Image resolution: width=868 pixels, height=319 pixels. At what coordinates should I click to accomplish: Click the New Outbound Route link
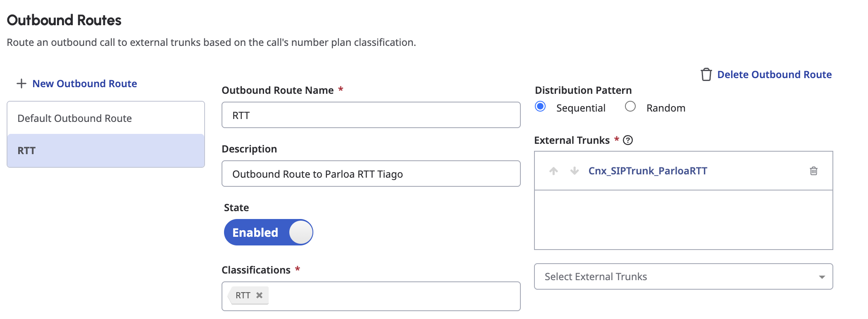(x=85, y=84)
